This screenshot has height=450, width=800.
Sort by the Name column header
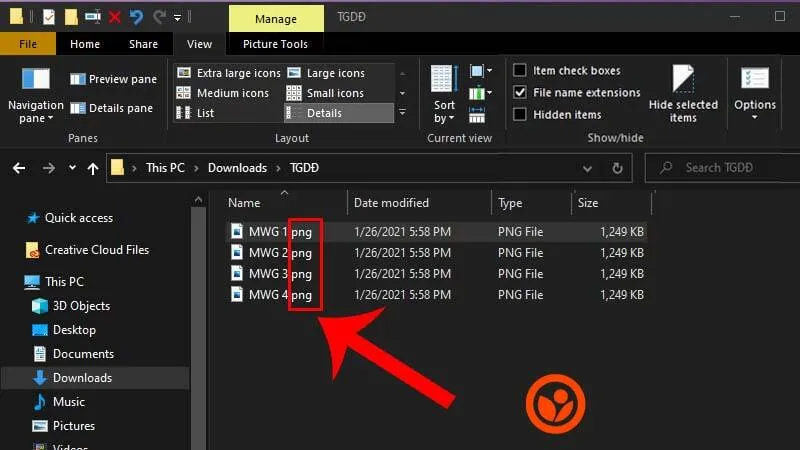pyautogui.click(x=286, y=203)
